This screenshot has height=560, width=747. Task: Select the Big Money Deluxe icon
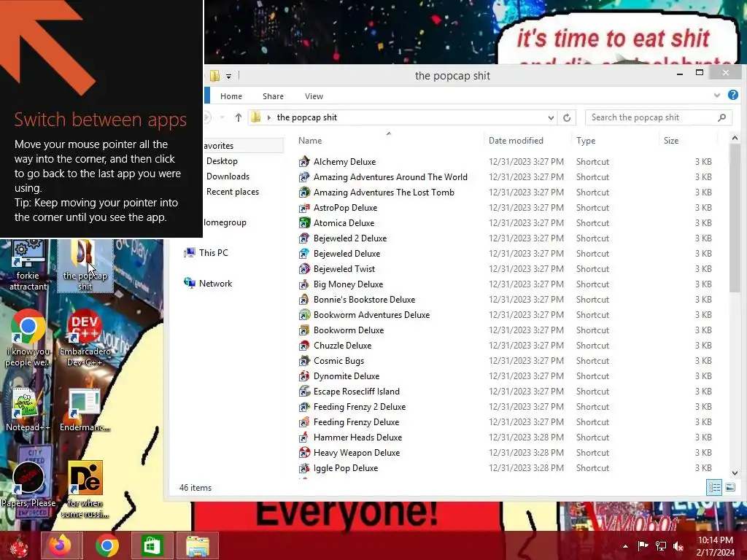coord(304,284)
